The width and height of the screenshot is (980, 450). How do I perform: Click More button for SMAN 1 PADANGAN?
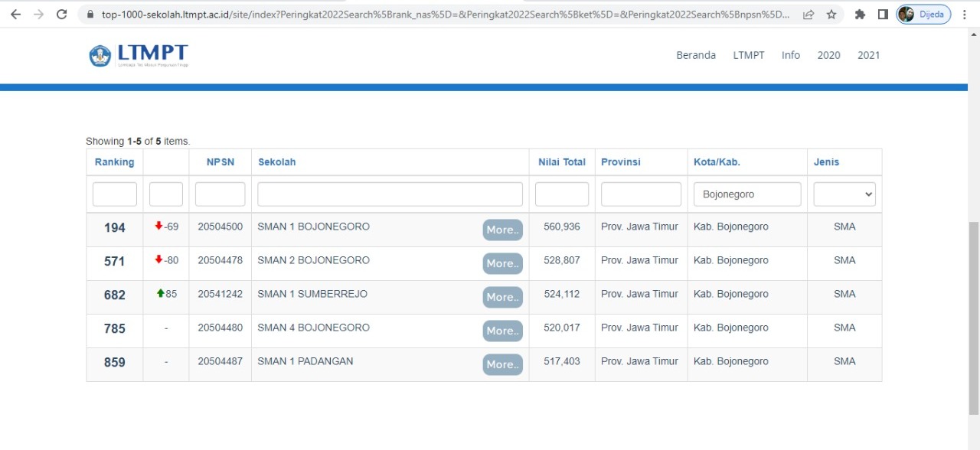coord(502,364)
